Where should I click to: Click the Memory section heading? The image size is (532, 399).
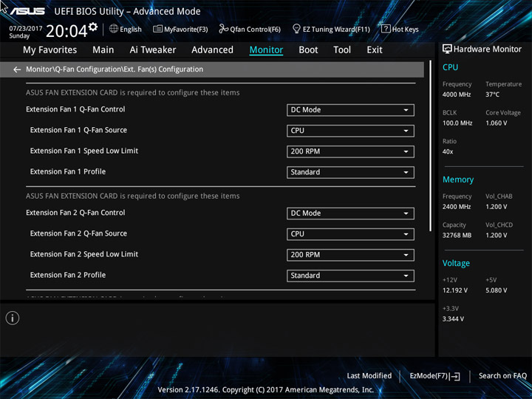pyautogui.click(x=458, y=180)
